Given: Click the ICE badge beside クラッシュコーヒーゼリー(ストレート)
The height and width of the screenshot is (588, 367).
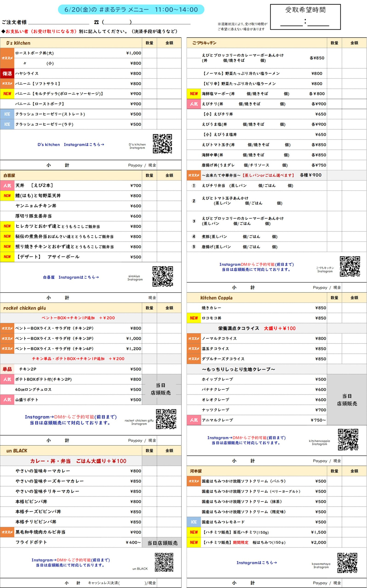Looking at the screenshot, I should tap(7, 114).
